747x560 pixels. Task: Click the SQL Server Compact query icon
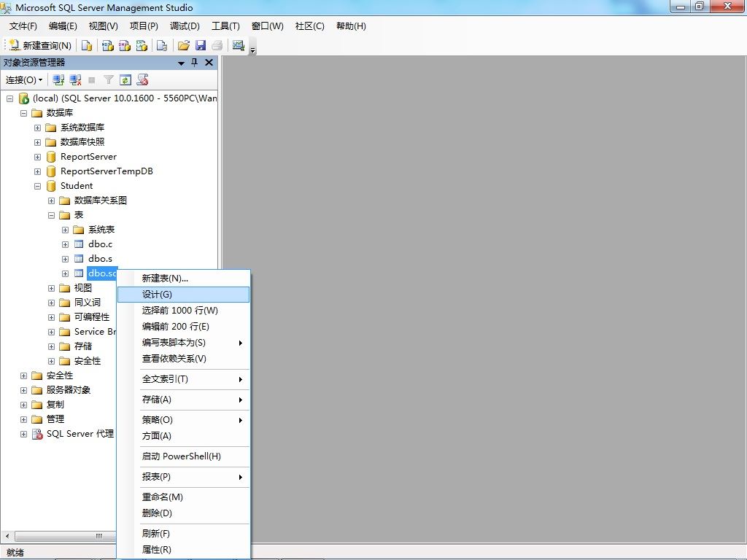point(162,45)
